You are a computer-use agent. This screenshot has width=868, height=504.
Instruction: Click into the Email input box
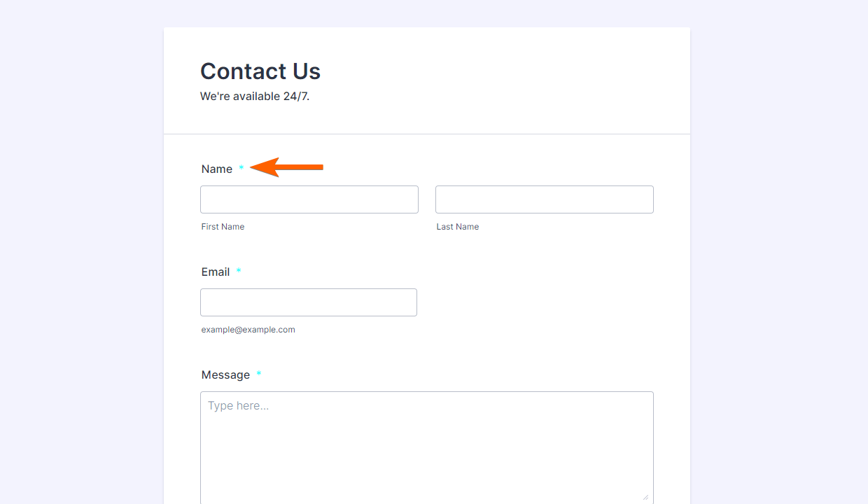pos(309,302)
